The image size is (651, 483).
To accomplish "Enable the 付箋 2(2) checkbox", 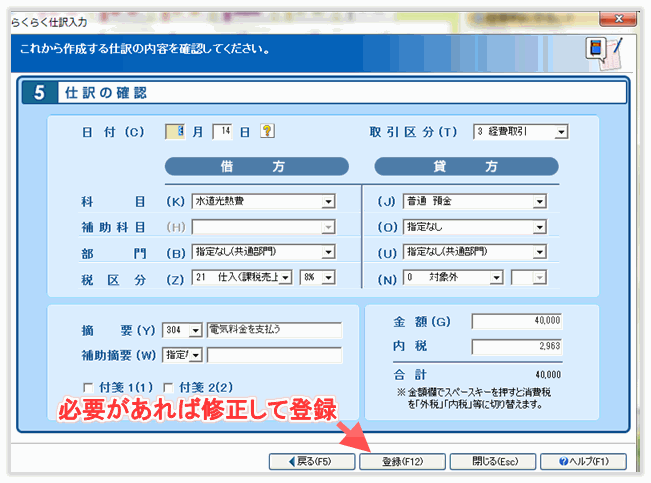I will pos(168,388).
